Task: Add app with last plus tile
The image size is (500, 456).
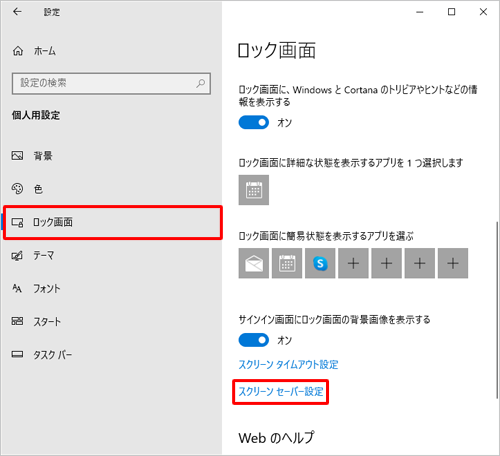Action: pyautogui.click(x=453, y=263)
